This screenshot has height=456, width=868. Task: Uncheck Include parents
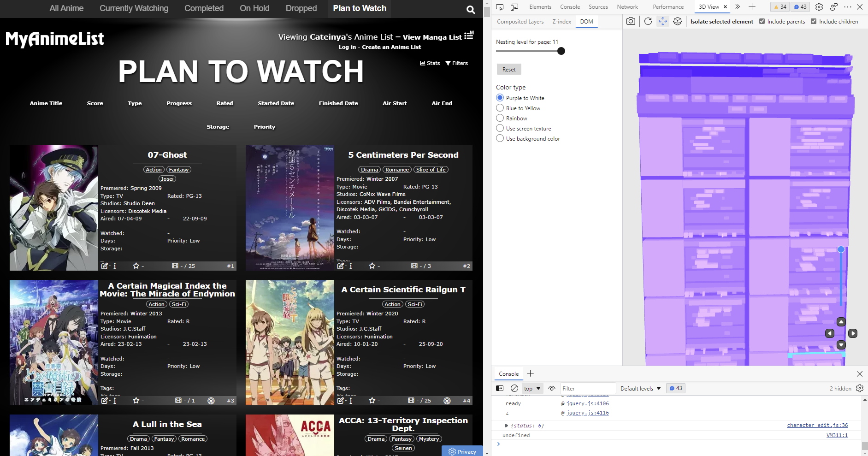[x=762, y=21]
